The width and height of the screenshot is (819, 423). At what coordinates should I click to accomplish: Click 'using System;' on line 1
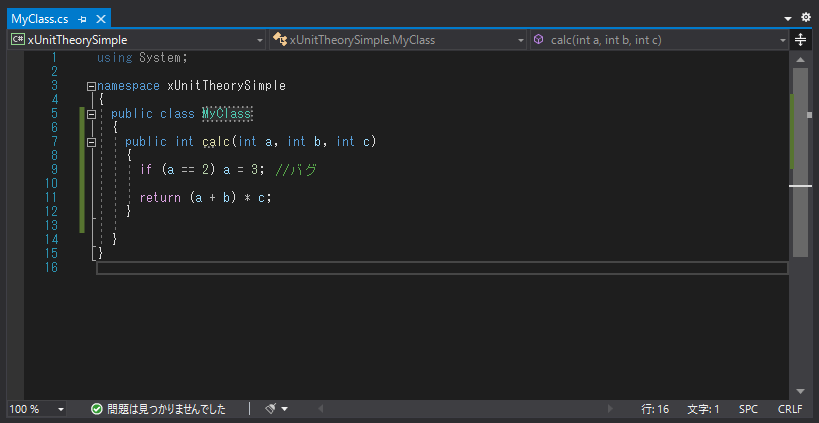click(x=142, y=57)
